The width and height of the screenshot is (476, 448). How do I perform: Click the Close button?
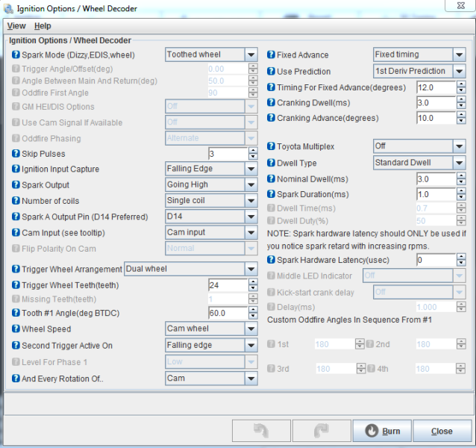point(442,431)
